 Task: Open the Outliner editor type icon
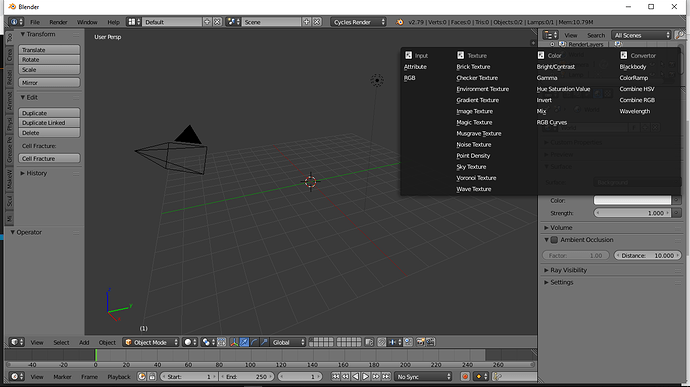(x=550, y=35)
